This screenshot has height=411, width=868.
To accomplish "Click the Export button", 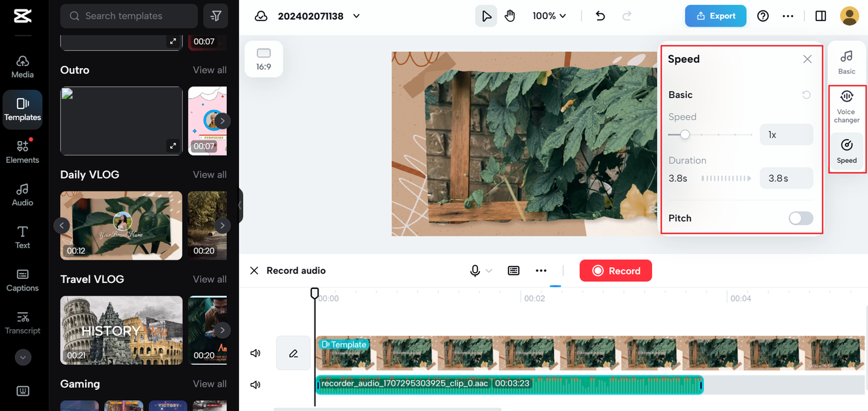I will pos(716,16).
